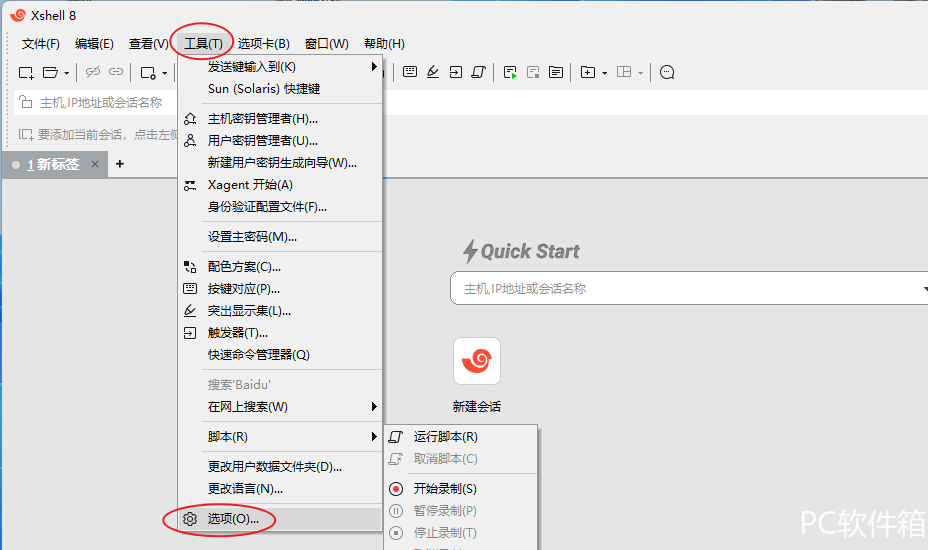928x550 pixels.
Task: Choose 更改语言(N) menu item
Action: [x=280, y=489]
